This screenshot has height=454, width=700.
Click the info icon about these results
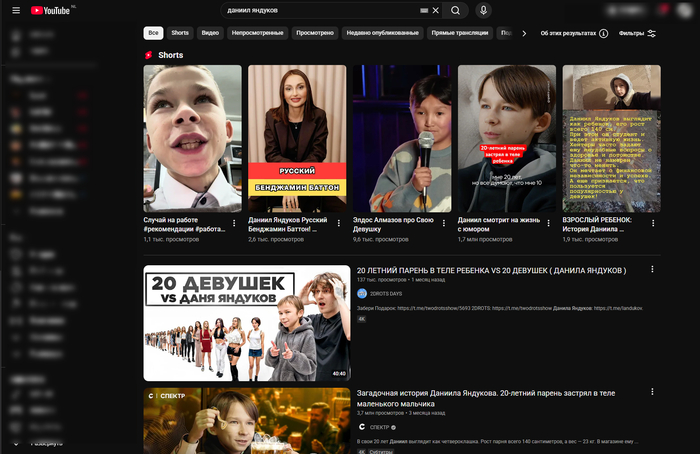point(603,33)
